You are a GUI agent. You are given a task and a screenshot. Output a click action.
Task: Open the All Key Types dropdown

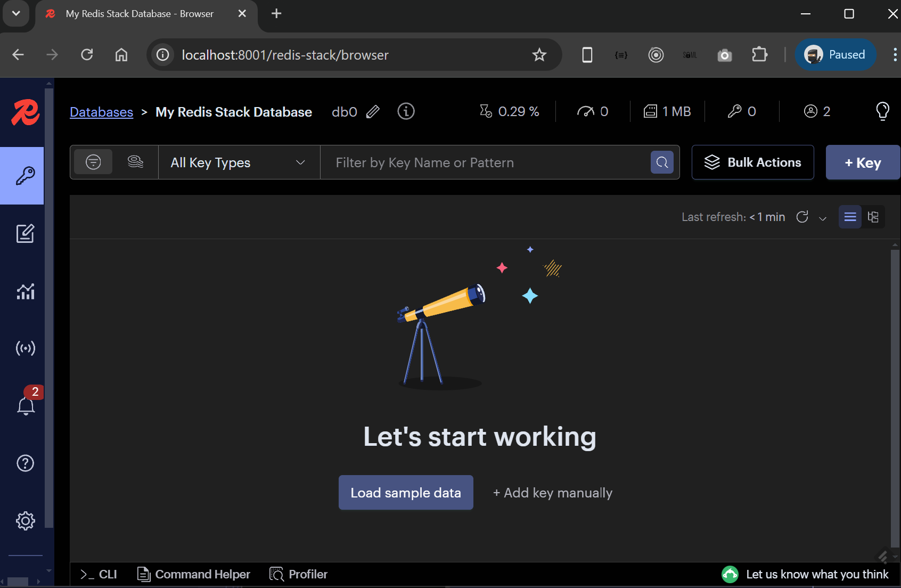pyautogui.click(x=239, y=162)
